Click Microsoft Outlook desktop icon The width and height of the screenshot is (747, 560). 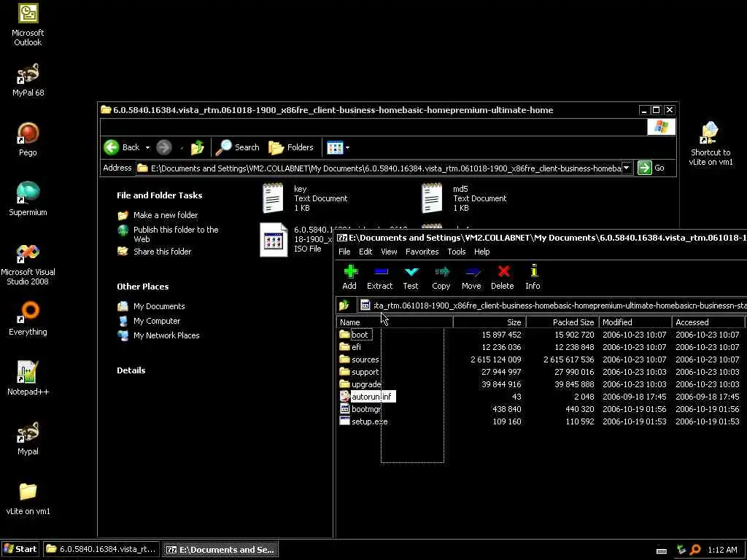(28, 25)
